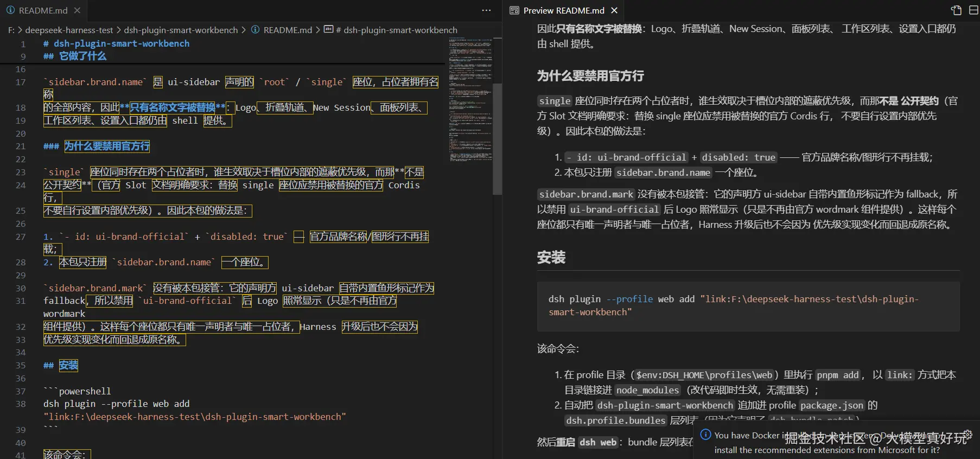Click the '## 安装' heading in the source editor
980x459 pixels.
[61, 366]
